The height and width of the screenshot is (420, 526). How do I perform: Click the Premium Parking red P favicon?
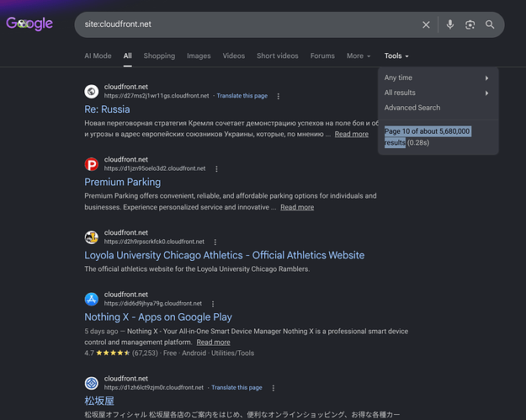91,164
